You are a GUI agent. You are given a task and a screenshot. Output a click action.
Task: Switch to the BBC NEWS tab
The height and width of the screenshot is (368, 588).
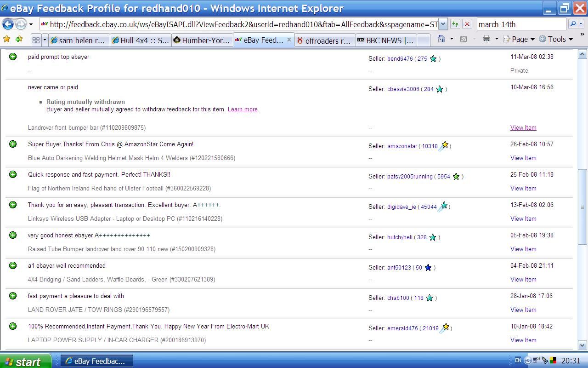point(386,40)
